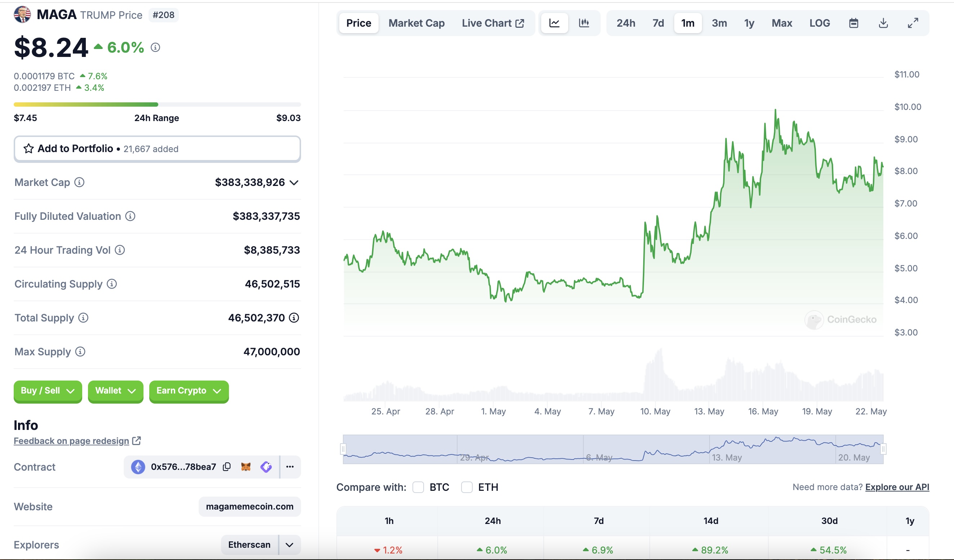This screenshot has height=560, width=954.
Task: Click the 1h -1.2% value
Action: coord(388,550)
